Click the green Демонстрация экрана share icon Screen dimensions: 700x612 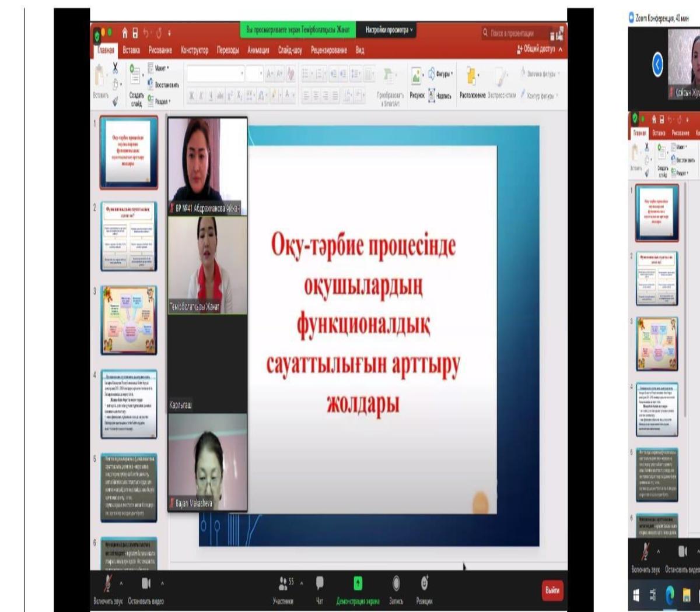click(358, 583)
